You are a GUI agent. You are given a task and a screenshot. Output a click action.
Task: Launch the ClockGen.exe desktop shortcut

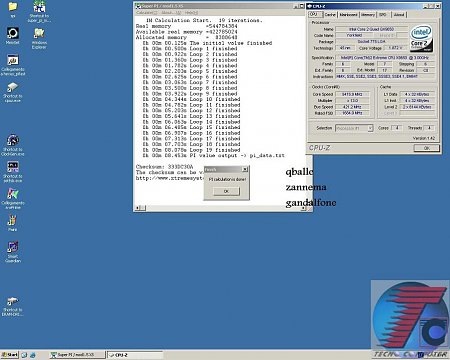tap(13, 145)
